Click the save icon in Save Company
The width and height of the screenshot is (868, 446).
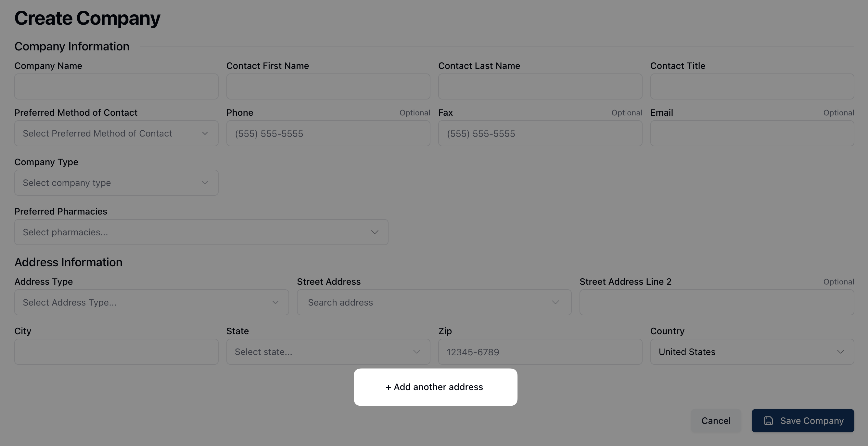(x=768, y=421)
